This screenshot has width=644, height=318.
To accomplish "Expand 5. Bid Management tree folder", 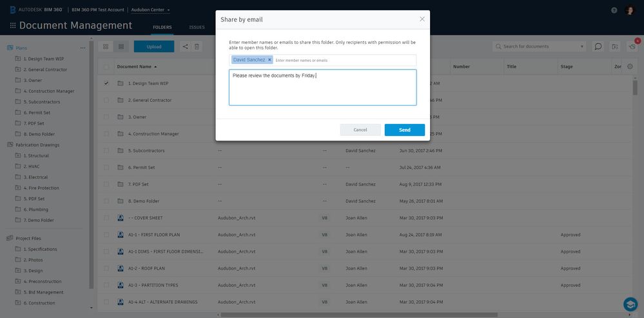I will 17,292.
